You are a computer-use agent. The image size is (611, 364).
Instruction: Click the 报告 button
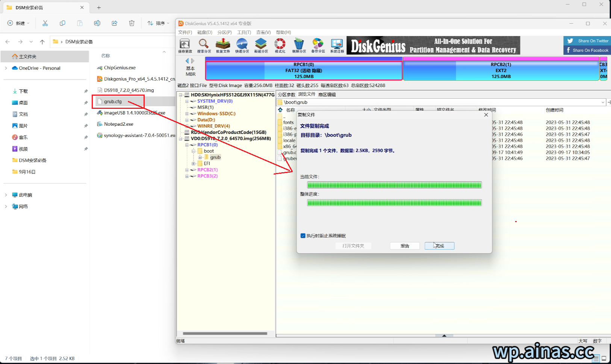pyautogui.click(x=405, y=245)
